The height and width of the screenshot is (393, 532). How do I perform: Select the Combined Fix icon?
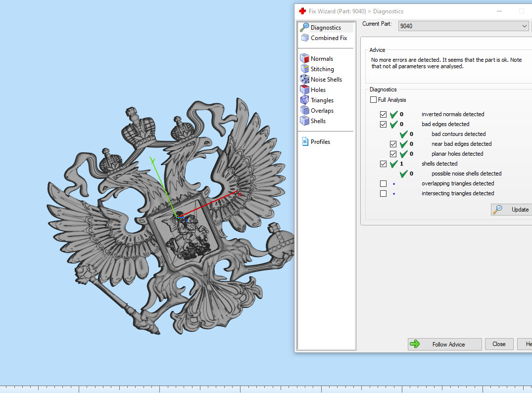point(305,38)
